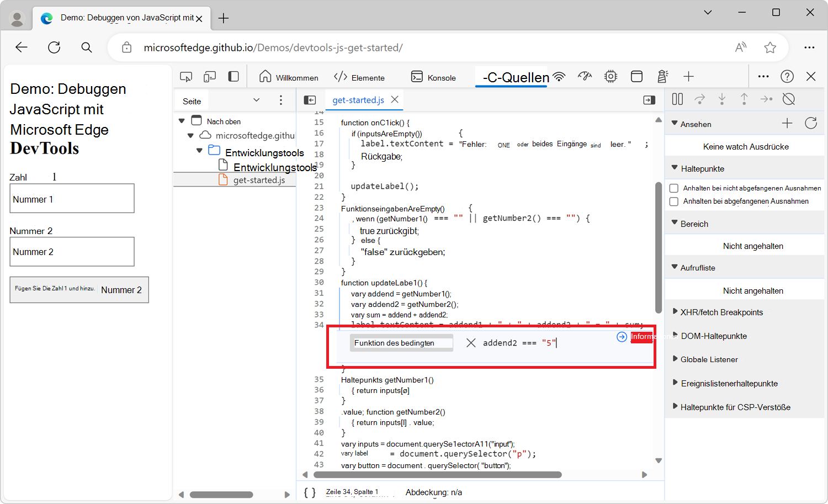
Task: Collapse the Entwicklungstools folder node
Action: point(199,150)
